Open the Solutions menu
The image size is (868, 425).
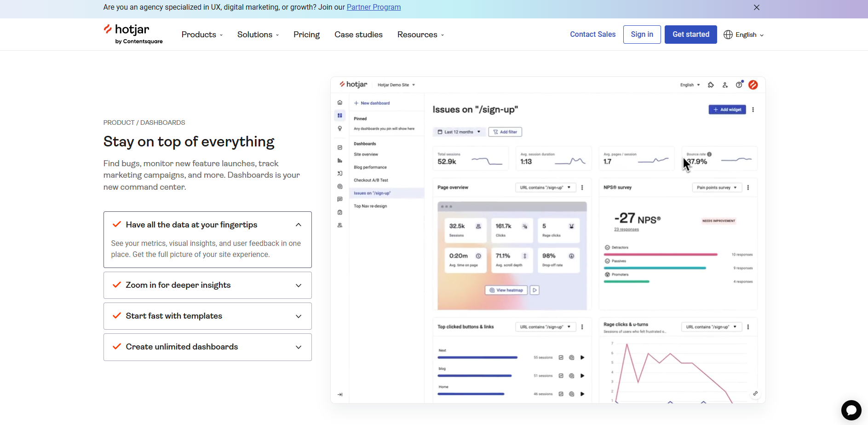click(x=258, y=35)
